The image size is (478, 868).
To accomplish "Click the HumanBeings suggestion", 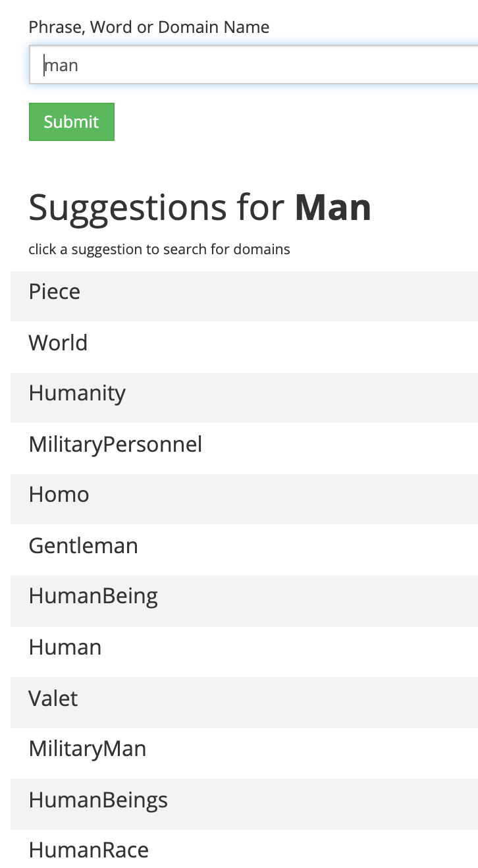I will (x=98, y=800).
